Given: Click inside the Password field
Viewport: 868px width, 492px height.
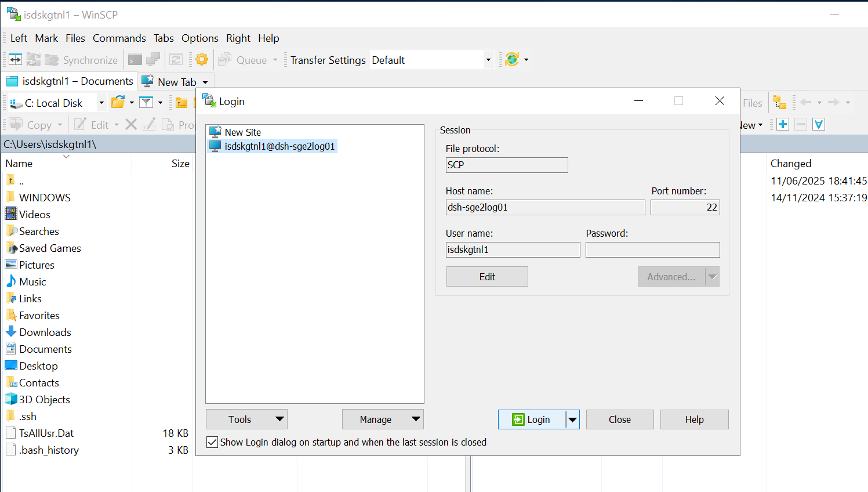Looking at the screenshot, I should coord(652,249).
